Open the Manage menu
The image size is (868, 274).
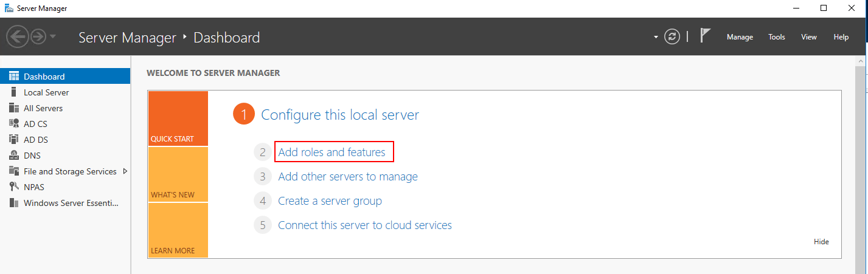tap(740, 37)
